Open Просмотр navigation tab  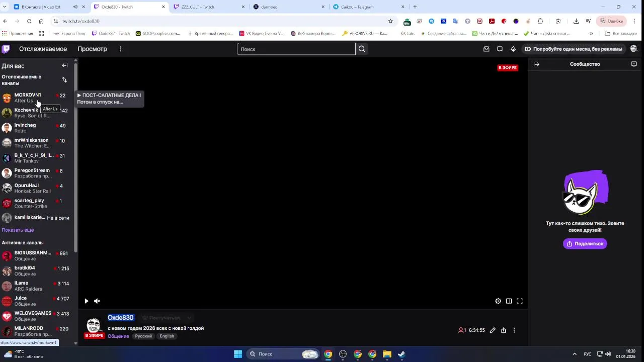[92, 49]
